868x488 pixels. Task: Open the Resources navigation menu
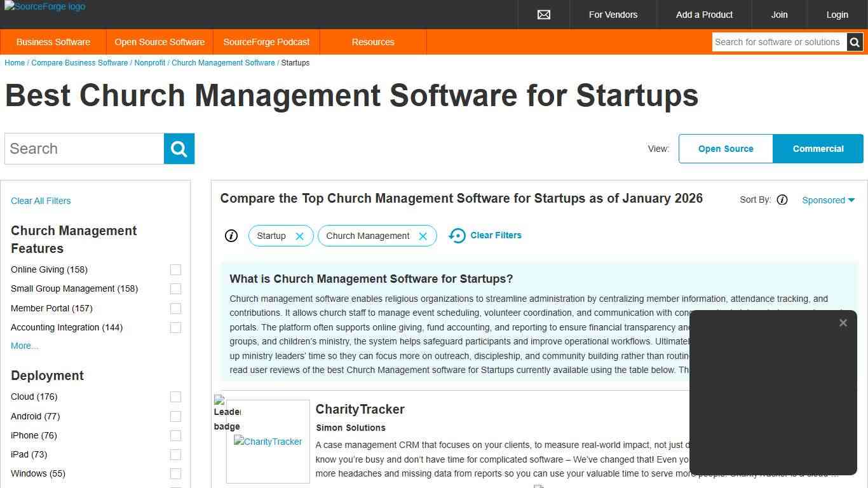(x=372, y=42)
